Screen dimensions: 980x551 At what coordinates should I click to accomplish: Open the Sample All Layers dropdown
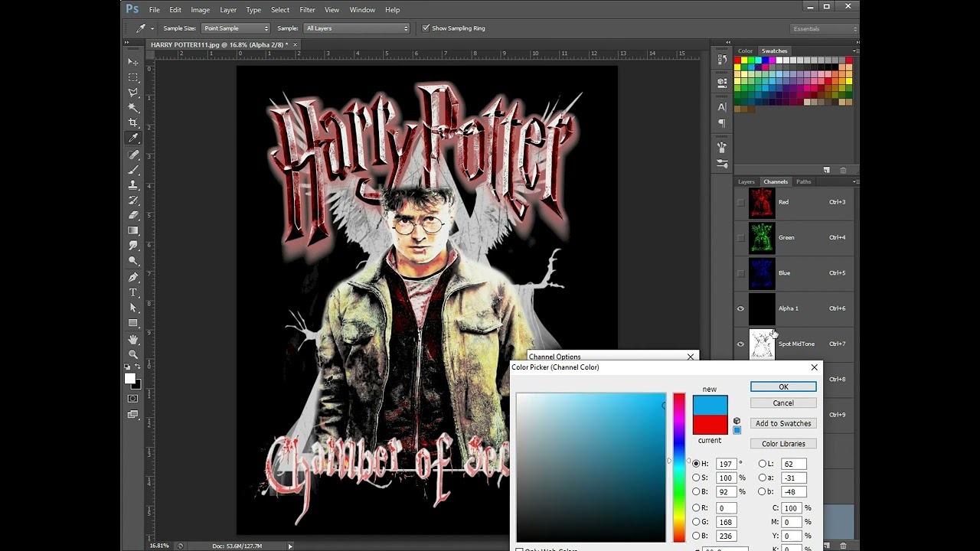click(356, 28)
